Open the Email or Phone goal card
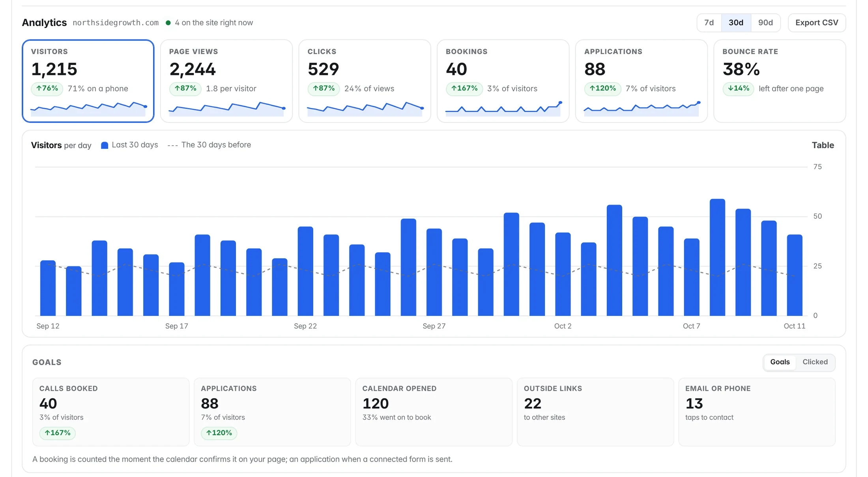868x477 pixels. tap(757, 412)
